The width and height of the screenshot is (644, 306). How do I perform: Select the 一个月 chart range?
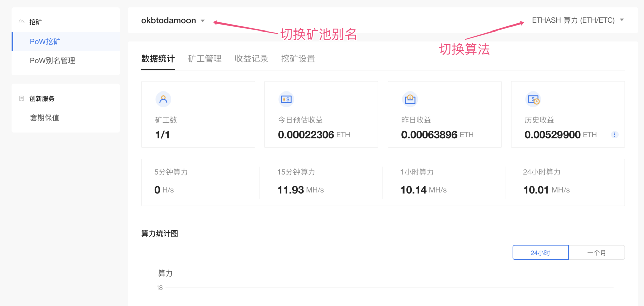[597, 253]
